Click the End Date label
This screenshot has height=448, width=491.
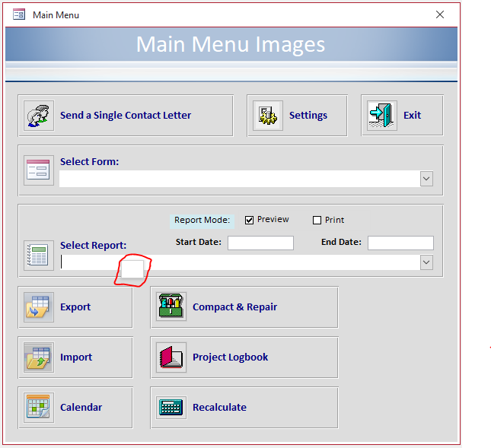pyautogui.click(x=341, y=242)
